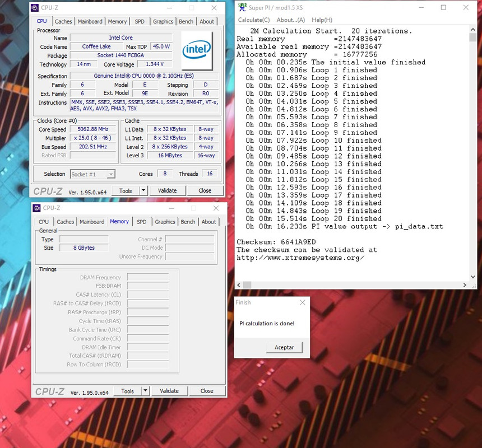Open the About...(A) menu in Super PI
Screen dimensions: 482x448
click(290, 20)
